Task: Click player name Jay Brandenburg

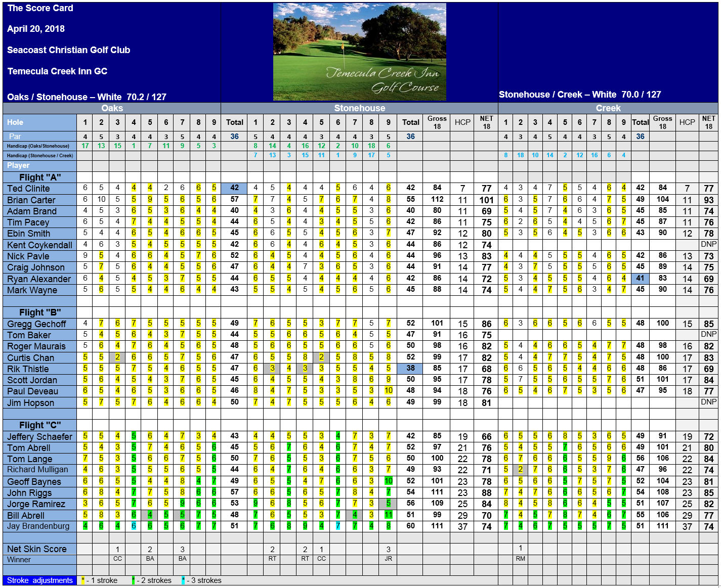Action: 38,526
